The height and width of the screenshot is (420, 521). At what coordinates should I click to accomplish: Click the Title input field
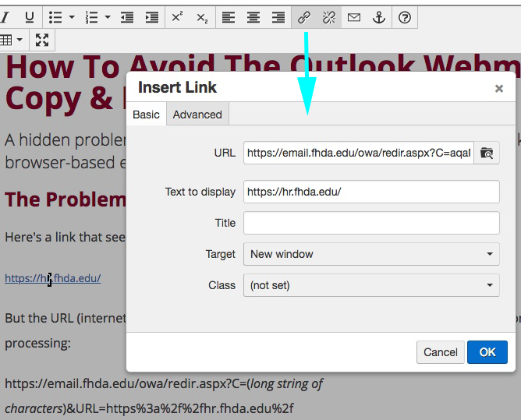click(371, 223)
